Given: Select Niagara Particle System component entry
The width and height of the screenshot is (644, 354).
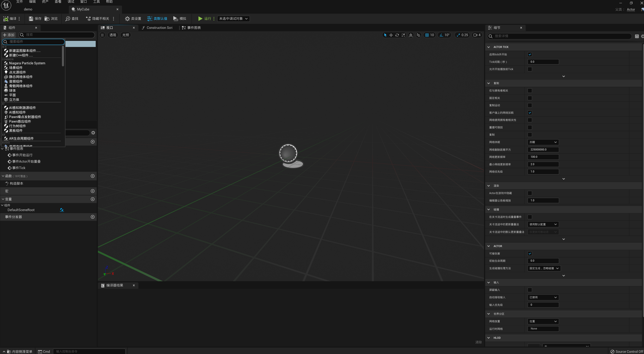Looking at the screenshot, I should click(27, 63).
